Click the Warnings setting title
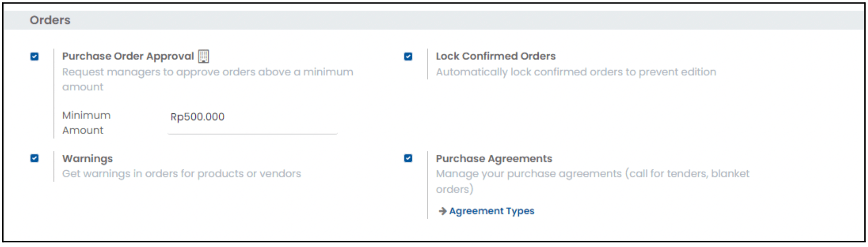This screenshot has height=247, width=868. 87,158
